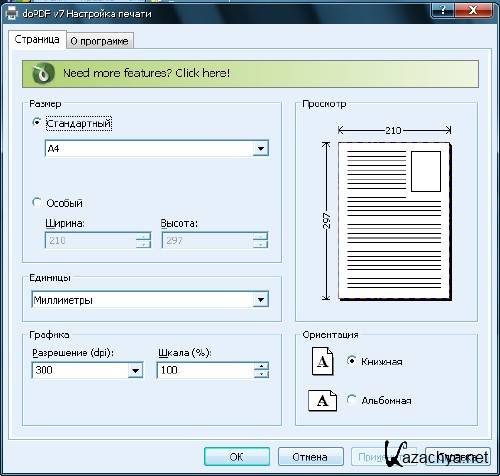Viewport: 500px width, 476px height.
Task: Click the page preview thumbnail
Action: [394, 221]
